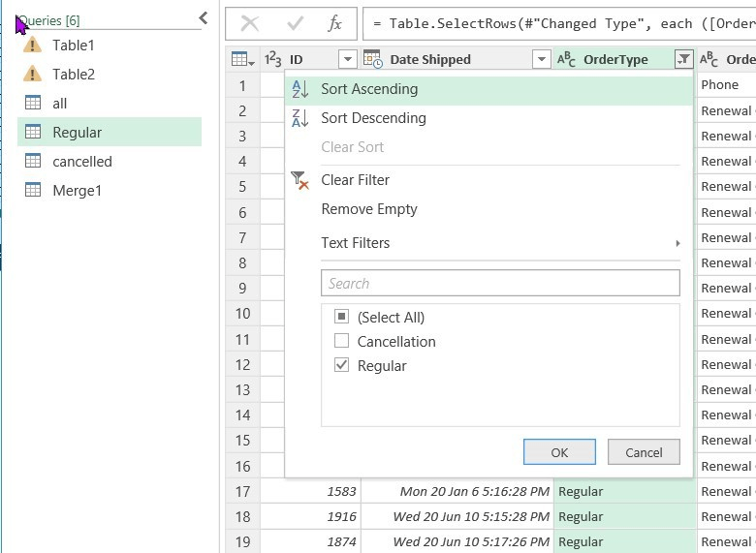Click the warning icon beside Table2

pyautogui.click(x=32, y=74)
